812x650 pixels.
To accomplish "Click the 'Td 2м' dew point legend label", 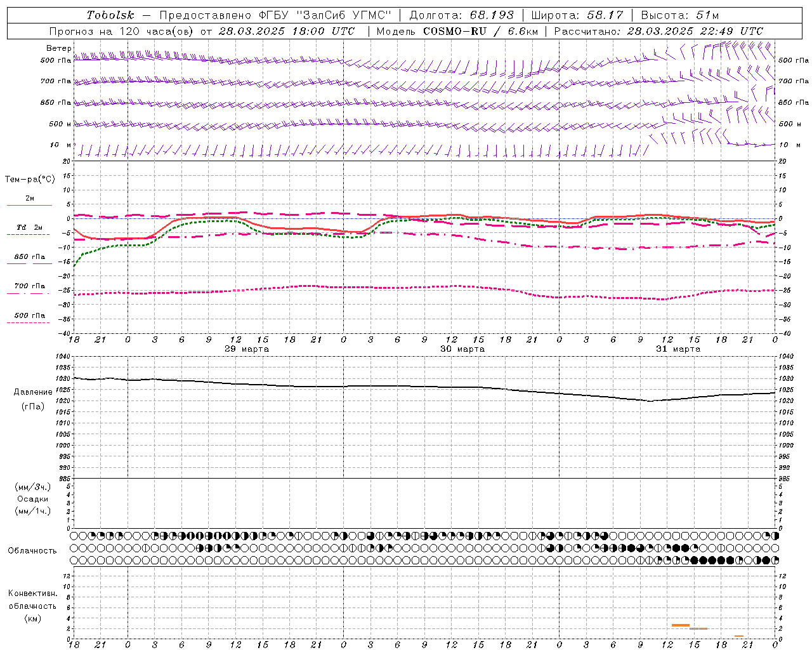I will (x=29, y=227).
